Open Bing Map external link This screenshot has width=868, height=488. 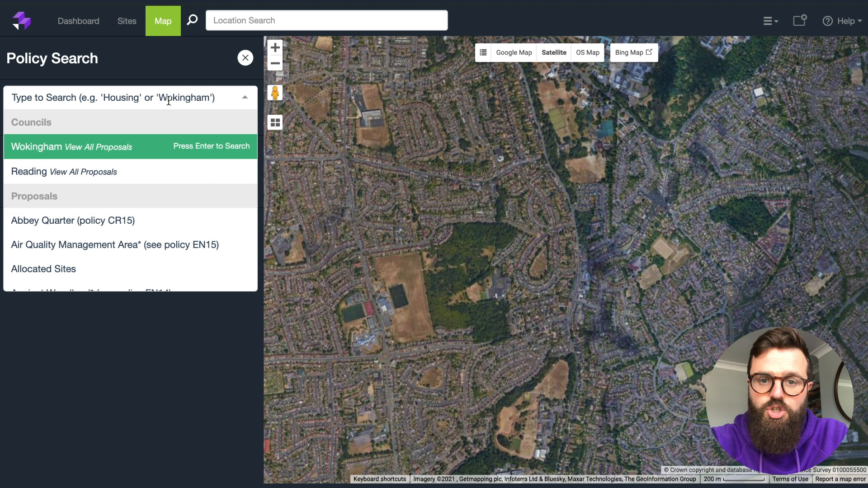(634, 52)
